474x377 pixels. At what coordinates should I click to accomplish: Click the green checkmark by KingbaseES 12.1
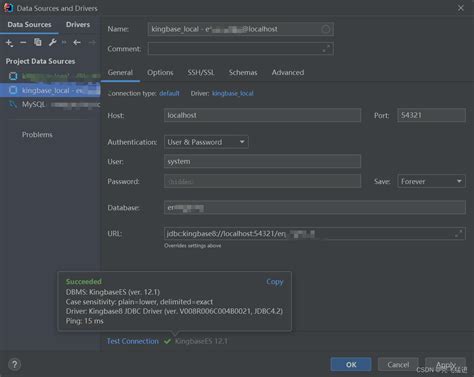167,341
